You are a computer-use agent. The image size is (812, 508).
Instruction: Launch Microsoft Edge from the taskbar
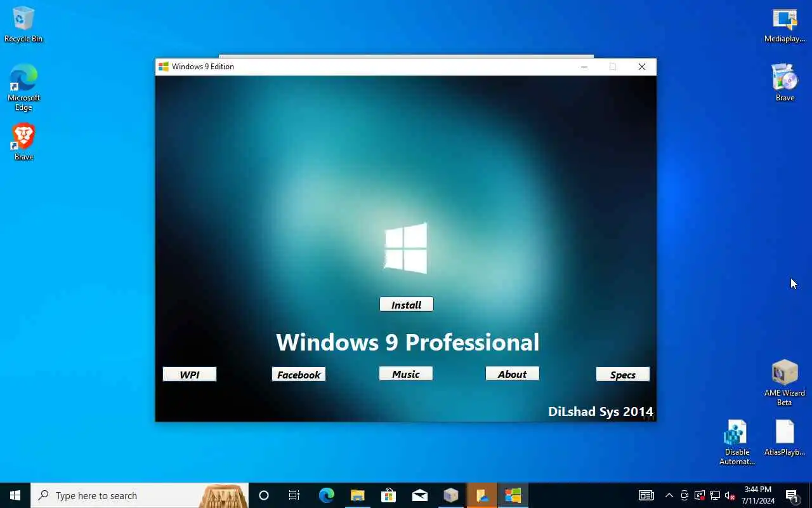(x=326, y=495)
